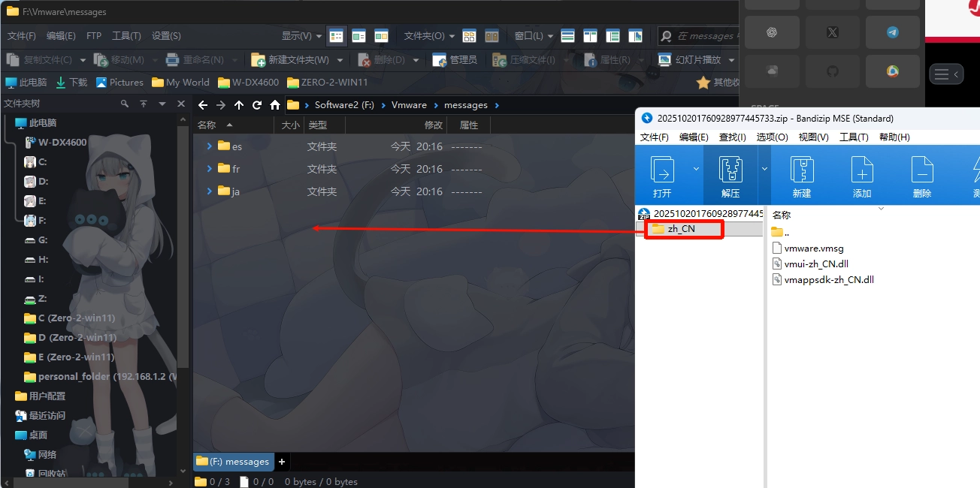Click the 管理员 administrator button

coord(455,60)
